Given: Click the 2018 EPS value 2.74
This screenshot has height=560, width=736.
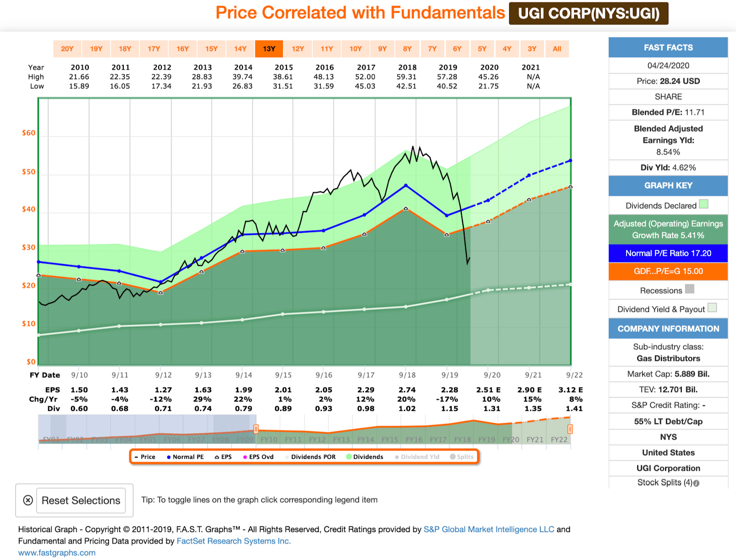Looking at the screenshot, I should [407, 390].
